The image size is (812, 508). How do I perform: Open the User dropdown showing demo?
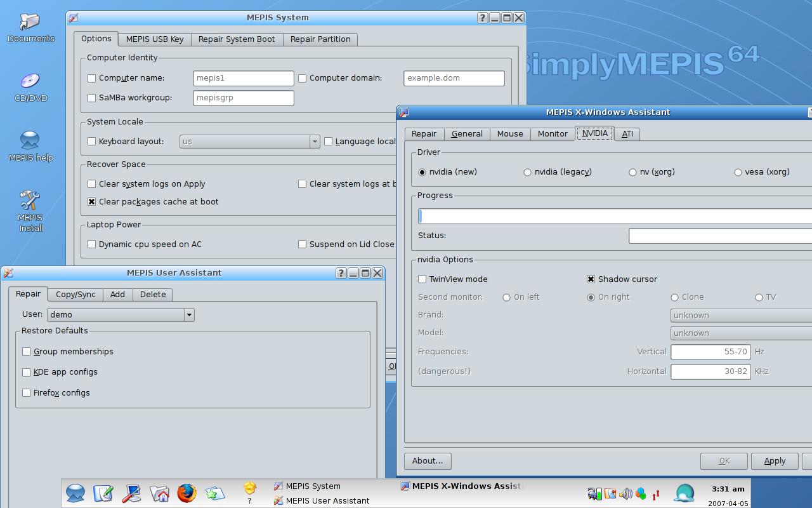(x=121, y=315)
